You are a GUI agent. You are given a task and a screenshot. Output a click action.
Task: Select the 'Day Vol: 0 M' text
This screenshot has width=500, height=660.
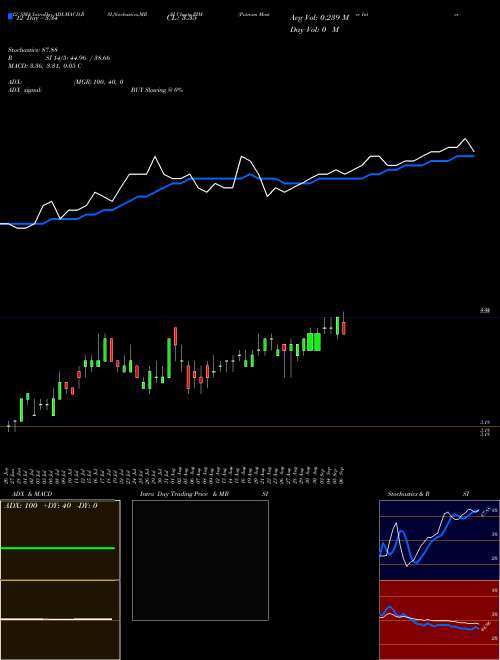(x=314, y=30)
